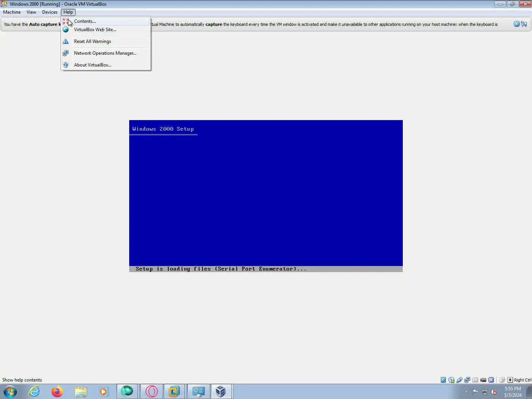Open Windows Media Player from the taskbar
The image size is (532, 399).
point(104,391)
